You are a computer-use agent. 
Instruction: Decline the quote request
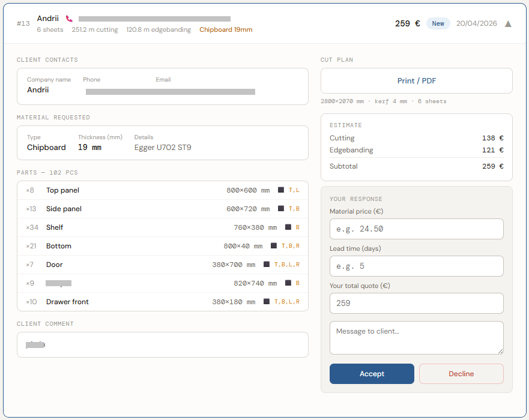tap(461, 373)
